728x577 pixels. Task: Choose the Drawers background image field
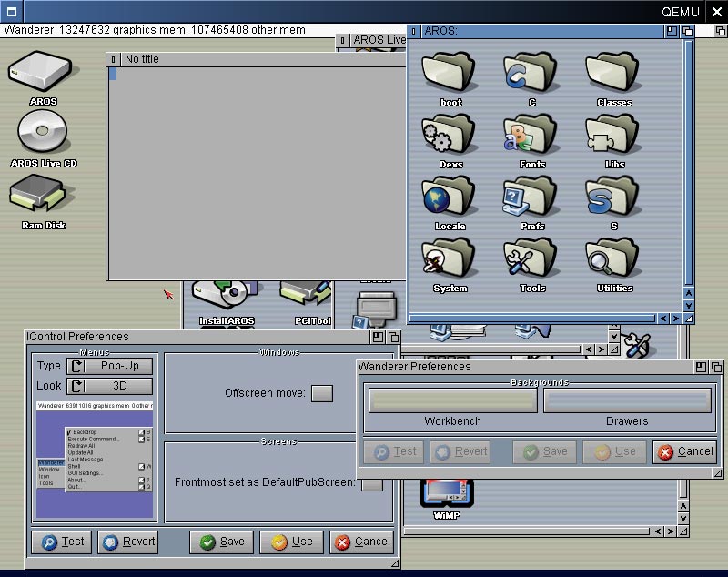point(627,400)
